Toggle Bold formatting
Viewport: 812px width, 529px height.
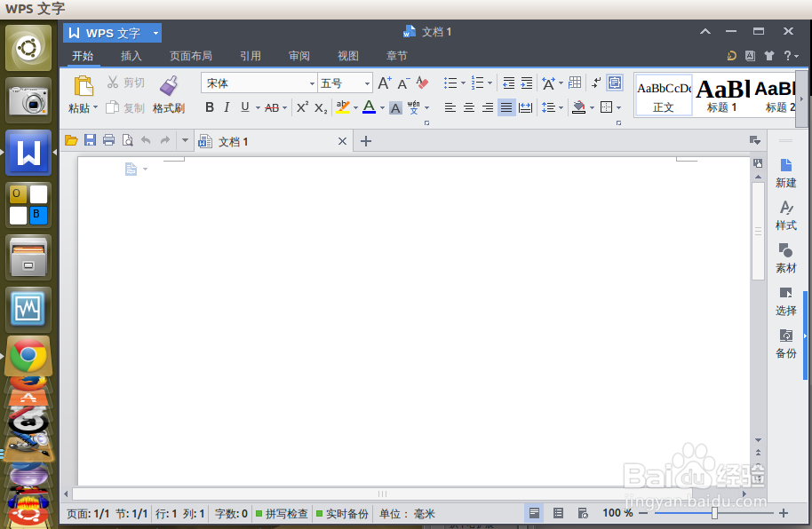tap(210, 107)
